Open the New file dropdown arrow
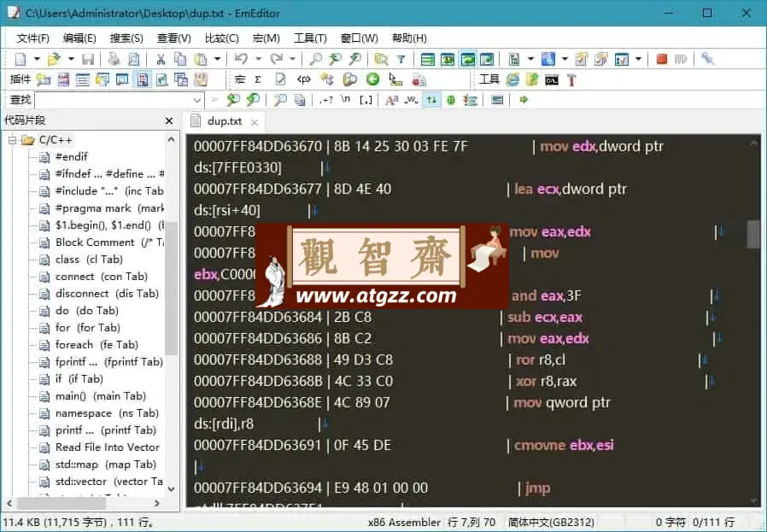The height and width of the screenshot is (532, 767). pos(37,59)
